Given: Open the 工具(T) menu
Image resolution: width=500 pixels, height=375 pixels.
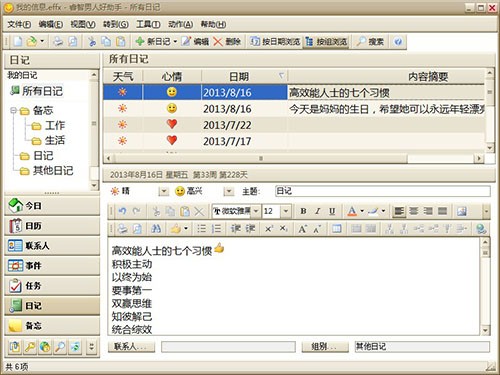Looking at the screenshot, I should click(148, 24).
